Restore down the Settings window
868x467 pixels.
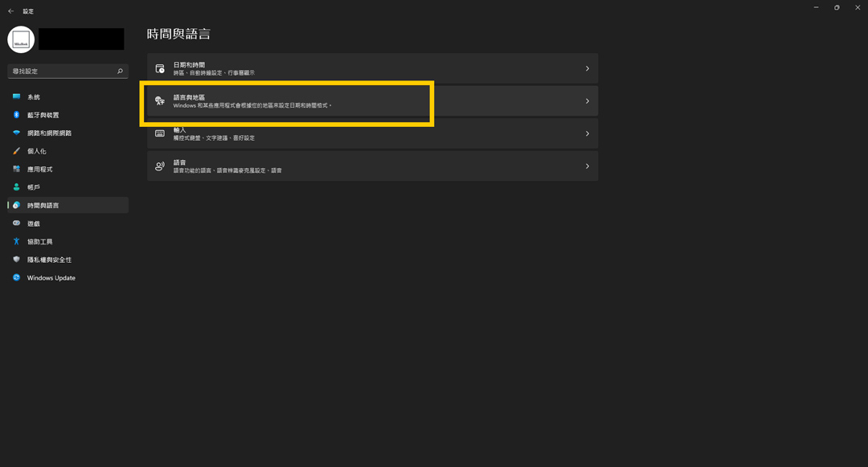click(x=837, y=8)
